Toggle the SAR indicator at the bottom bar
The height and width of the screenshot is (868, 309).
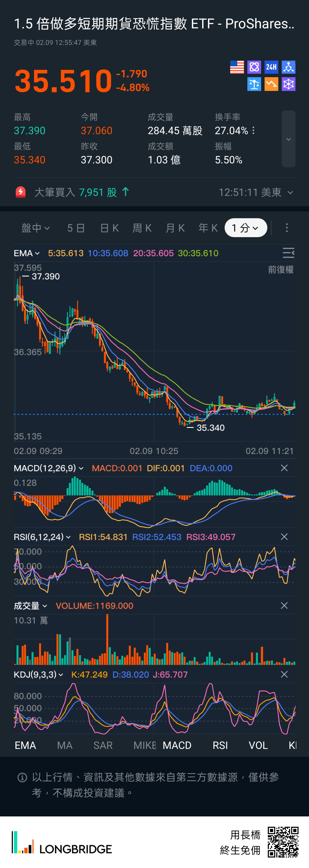(103, 745)
